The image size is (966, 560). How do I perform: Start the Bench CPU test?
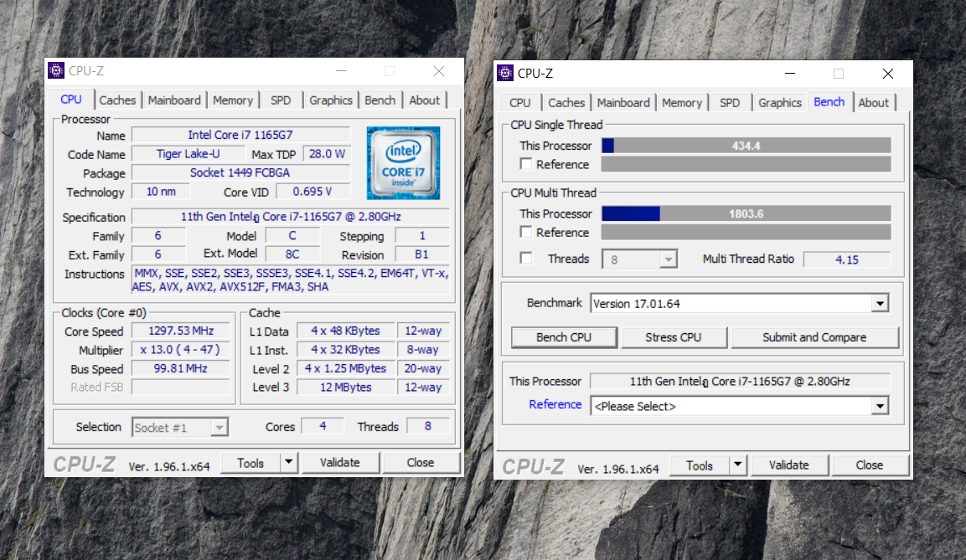tap(564, 337)
